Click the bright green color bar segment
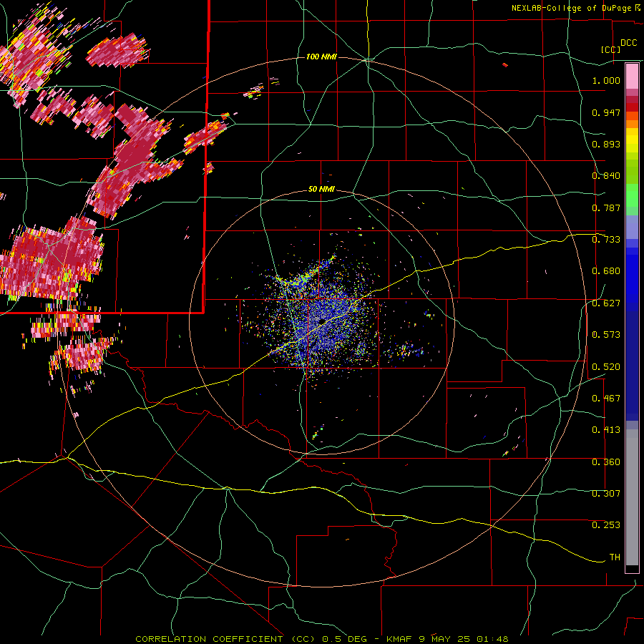This screenshot has height=644, width=644. click(x=632, y=195)
